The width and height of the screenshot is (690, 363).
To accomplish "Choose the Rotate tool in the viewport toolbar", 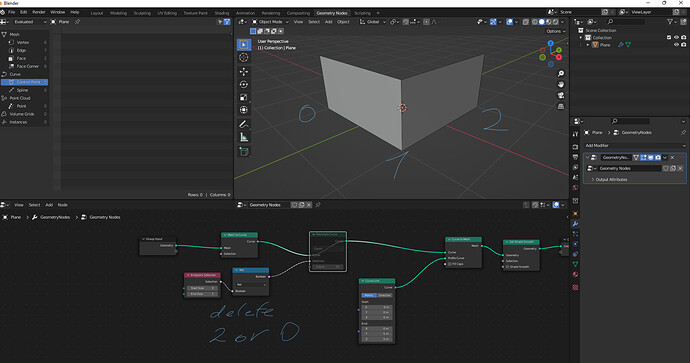I will click(243, 84).
